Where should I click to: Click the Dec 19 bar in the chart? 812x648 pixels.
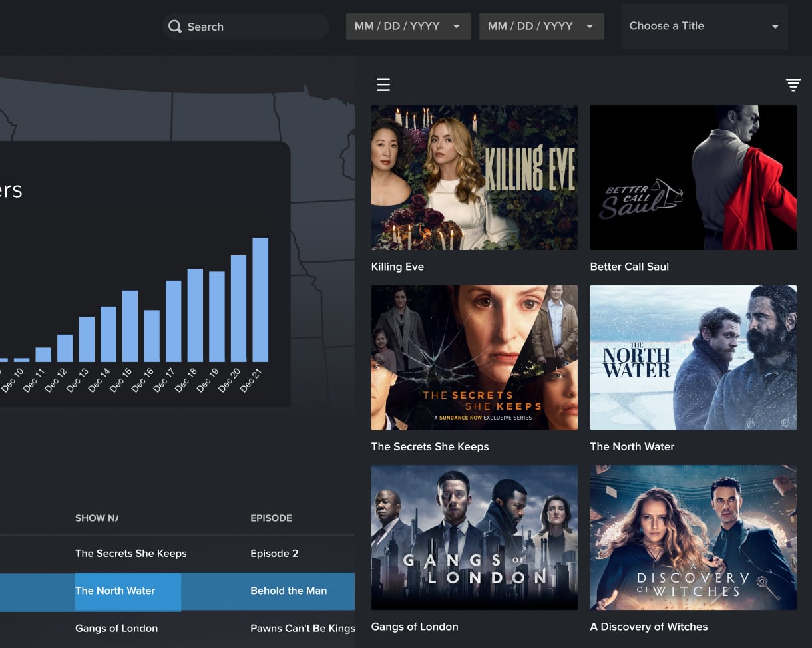coord(217,317)
